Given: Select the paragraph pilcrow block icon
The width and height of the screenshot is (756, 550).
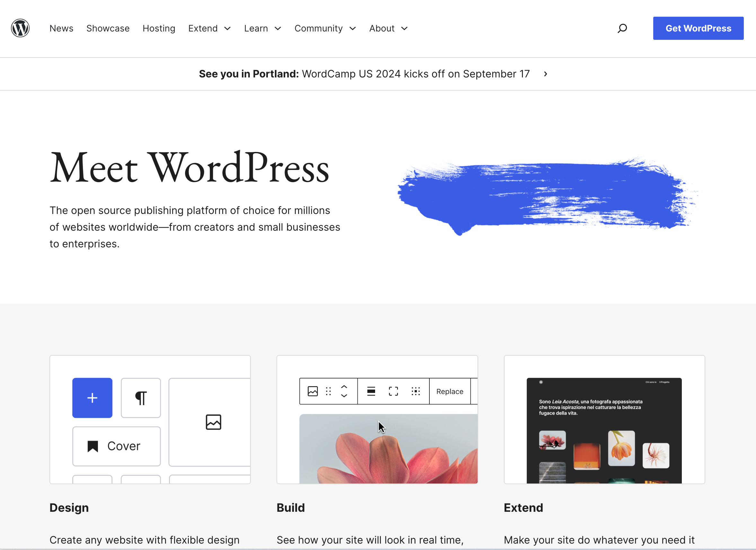Looking at the screenshot, I should click(x=141, y=398).
